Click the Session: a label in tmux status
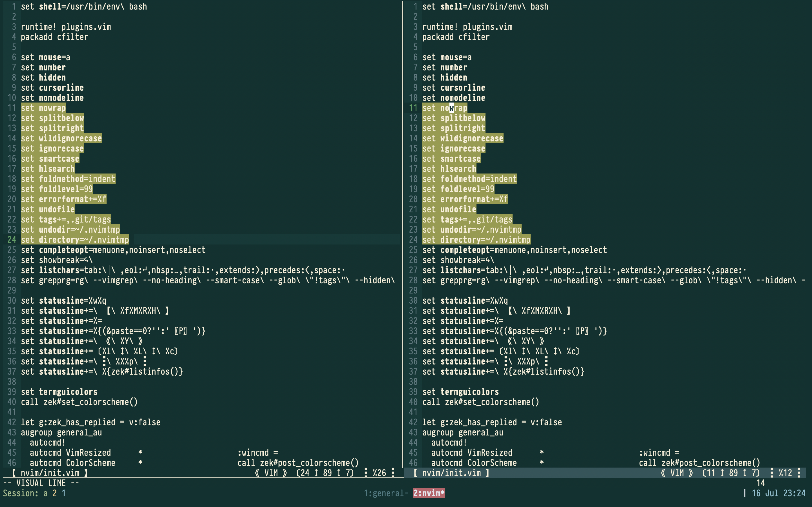 coord(25,493)
